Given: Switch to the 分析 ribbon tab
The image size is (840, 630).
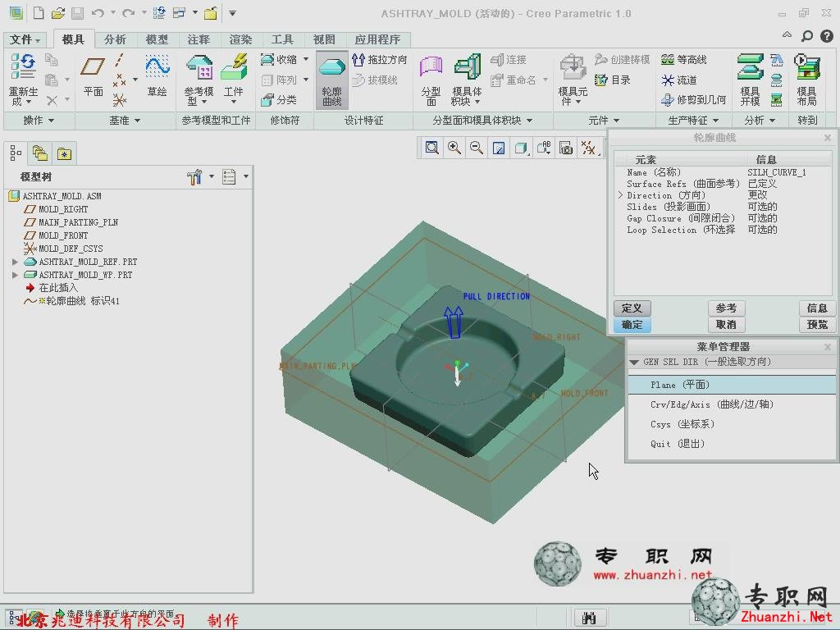Looking at the screenshot, I should (x=115, y=39).
